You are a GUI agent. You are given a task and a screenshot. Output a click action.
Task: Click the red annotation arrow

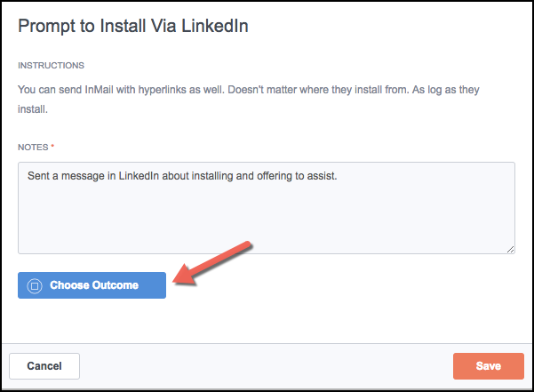click(212, 263)
